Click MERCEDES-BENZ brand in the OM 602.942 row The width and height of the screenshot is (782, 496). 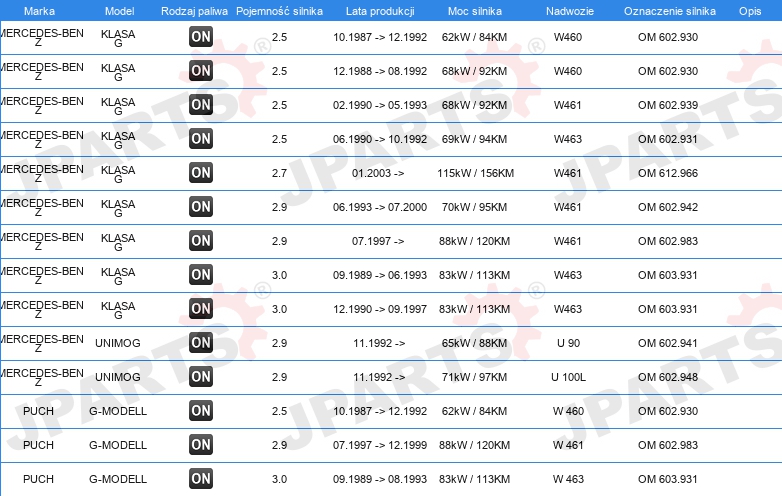click(x=42, y=208)
